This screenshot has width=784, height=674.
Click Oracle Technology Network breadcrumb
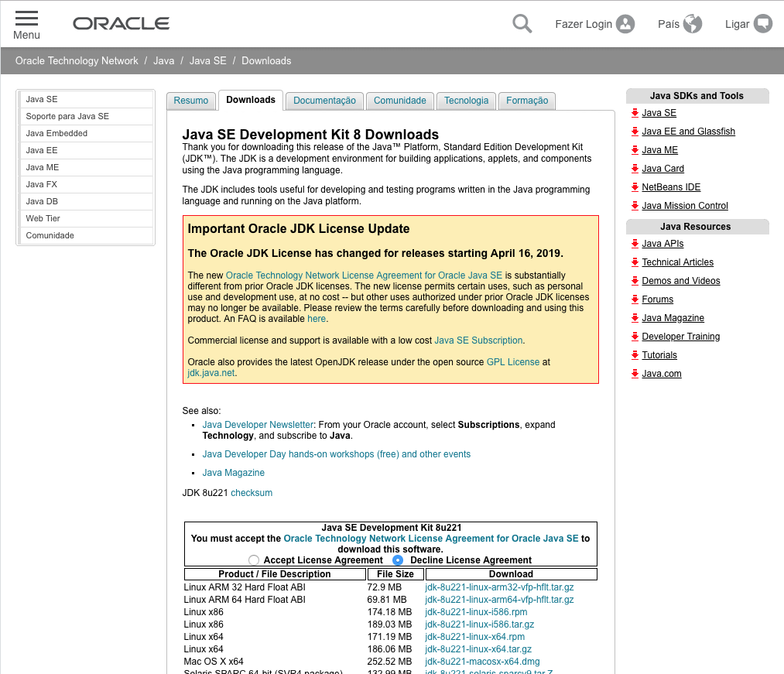coord(77,60)
